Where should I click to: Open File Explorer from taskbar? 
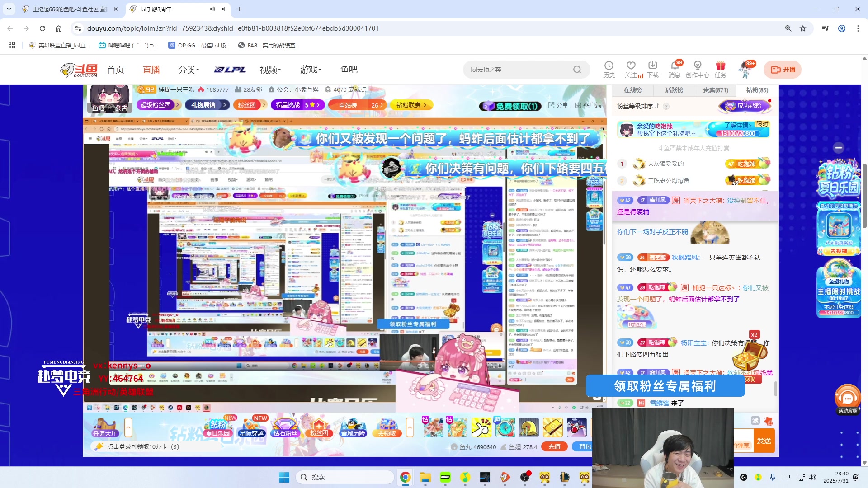tap(425, 477)
